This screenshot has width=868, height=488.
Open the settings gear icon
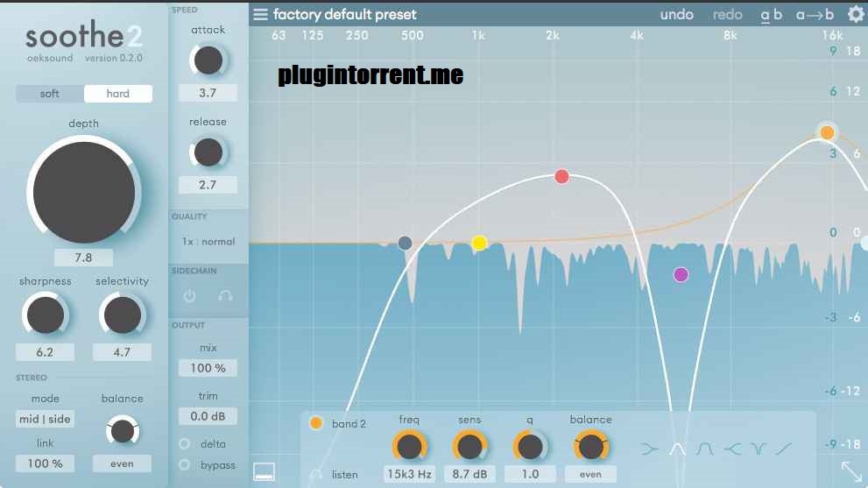coord(856,14)
